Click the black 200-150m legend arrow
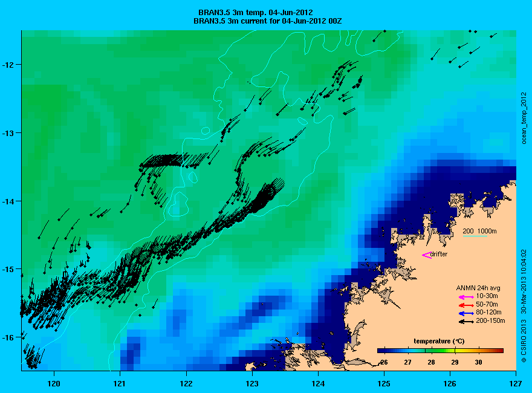Viewport: 532px width, 393px height. point(466,322)
